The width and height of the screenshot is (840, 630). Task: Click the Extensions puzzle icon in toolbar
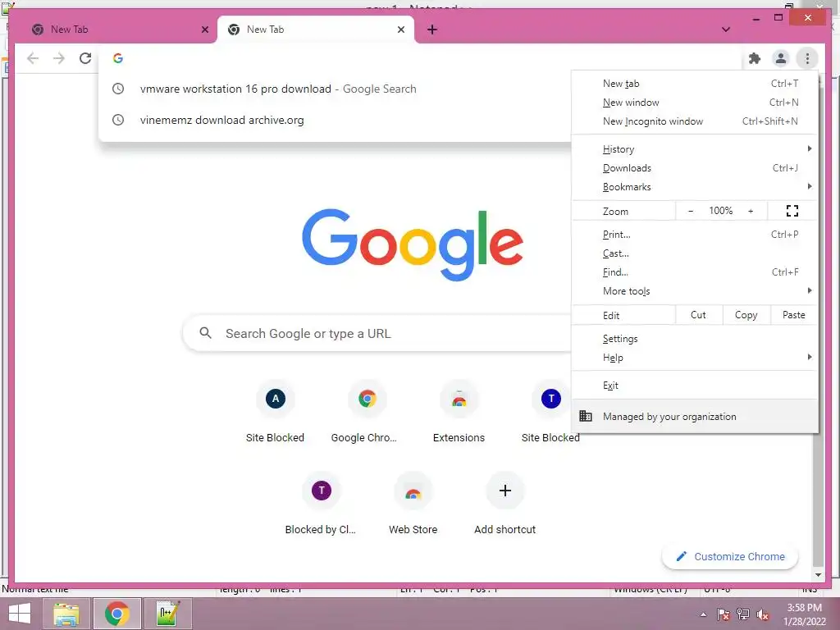click(x=755, y=58)
